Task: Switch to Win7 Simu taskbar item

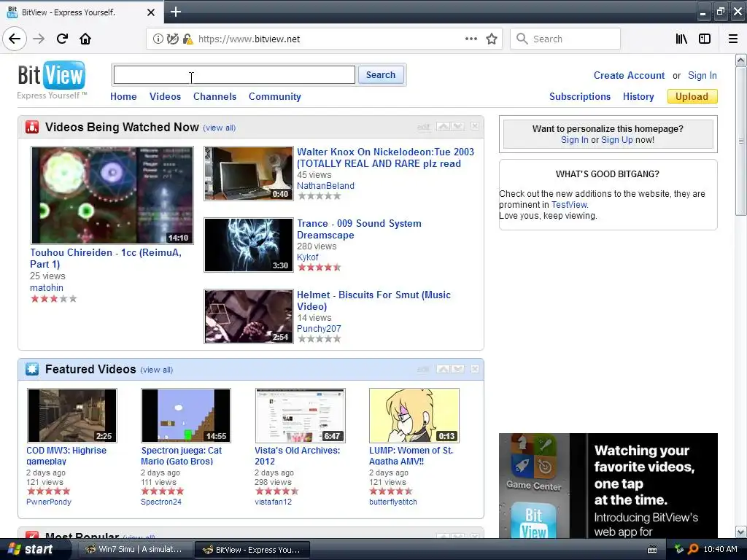Action: [134, 549]
